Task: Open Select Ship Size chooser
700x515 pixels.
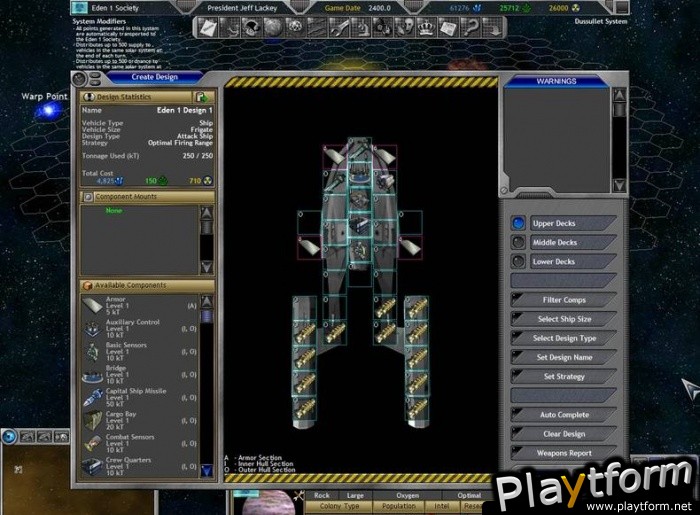Action: pos(564,319)
